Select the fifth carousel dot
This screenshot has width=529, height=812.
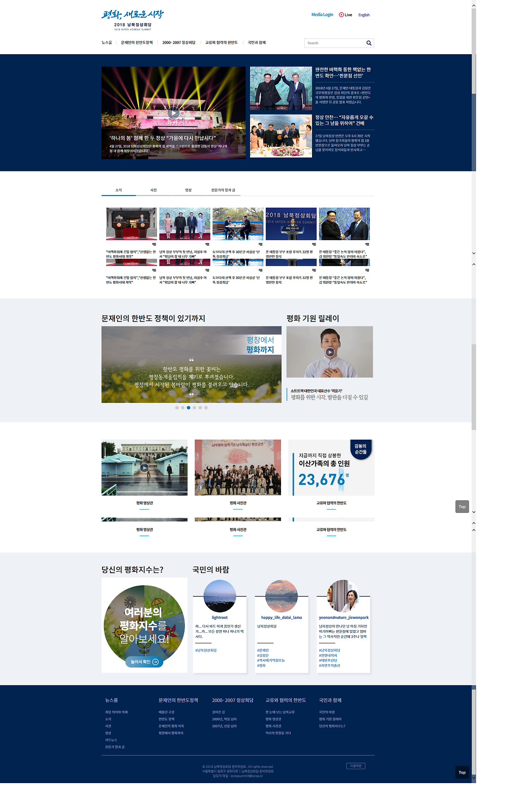200,407
